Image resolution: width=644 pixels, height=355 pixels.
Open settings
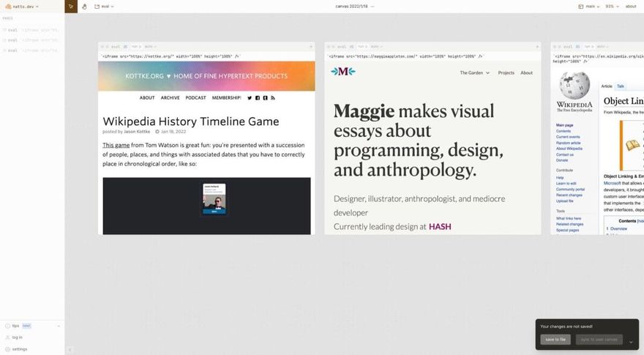[x=16, y=349]
